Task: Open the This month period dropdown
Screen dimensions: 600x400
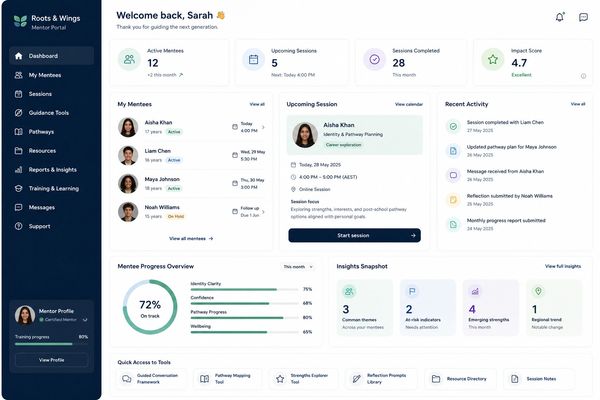Action: 298,266
